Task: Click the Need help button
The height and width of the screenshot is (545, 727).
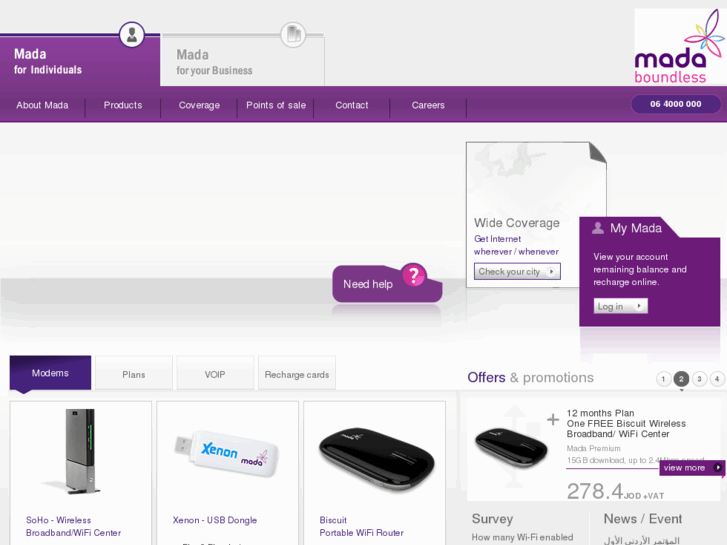Action: pyautogui.click(x=387, y=283)
